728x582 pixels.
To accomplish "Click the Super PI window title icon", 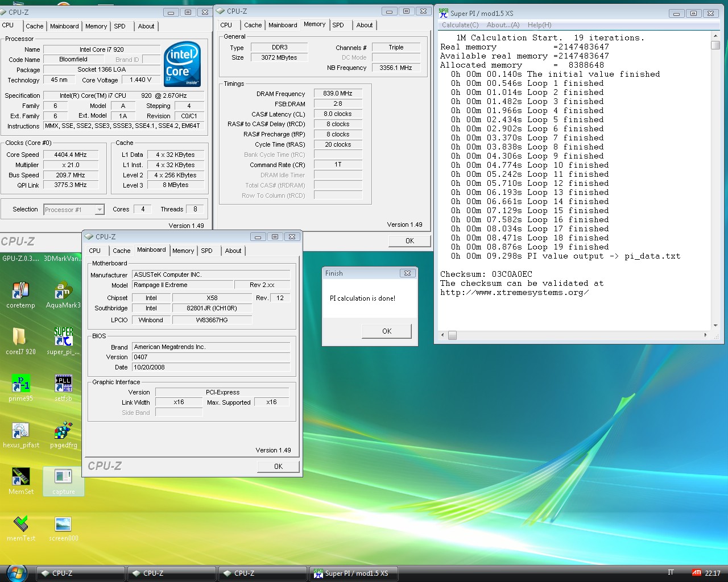I will (x=444, y=13).
